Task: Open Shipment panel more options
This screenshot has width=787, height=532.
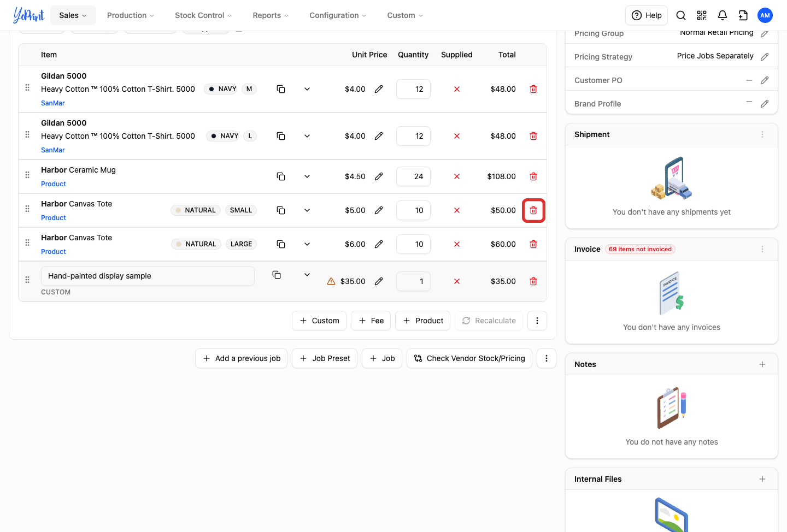Action: (762, 134)
